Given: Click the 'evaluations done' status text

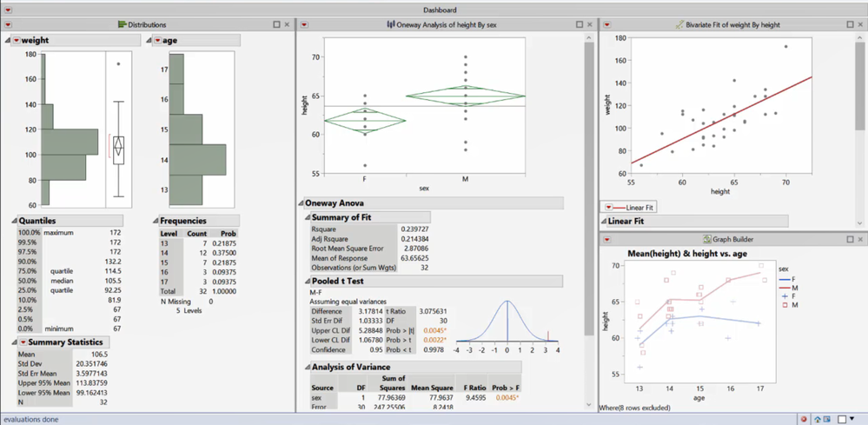Looking at the screenshot, I should 30,420.
